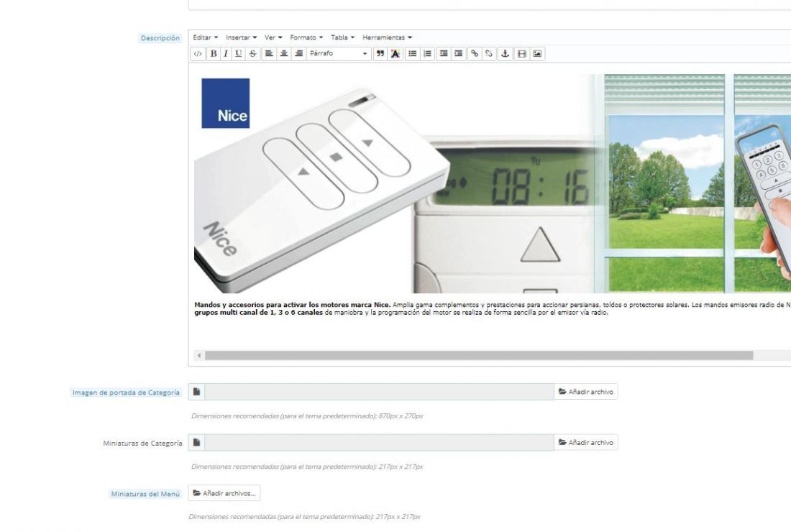Click file icon beside Miniaturas de Categoría field
The image size is (791, 532).
click(x=197, y=442)
